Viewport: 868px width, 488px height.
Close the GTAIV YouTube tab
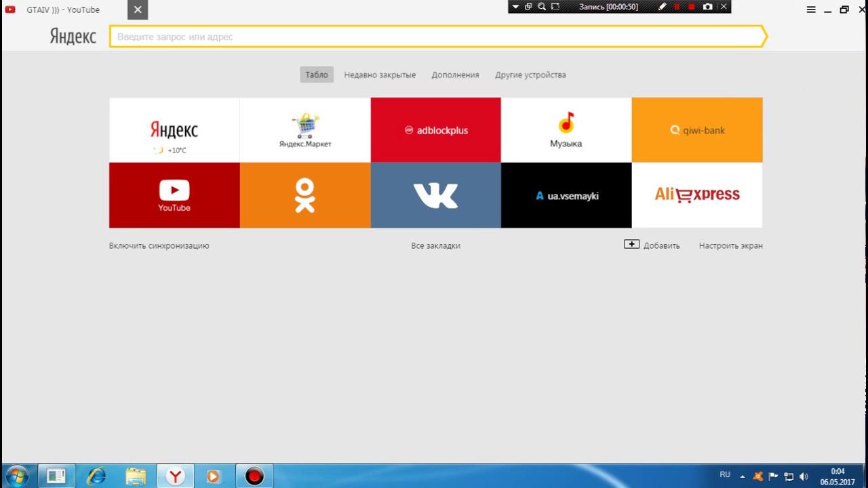coord(138,9)
